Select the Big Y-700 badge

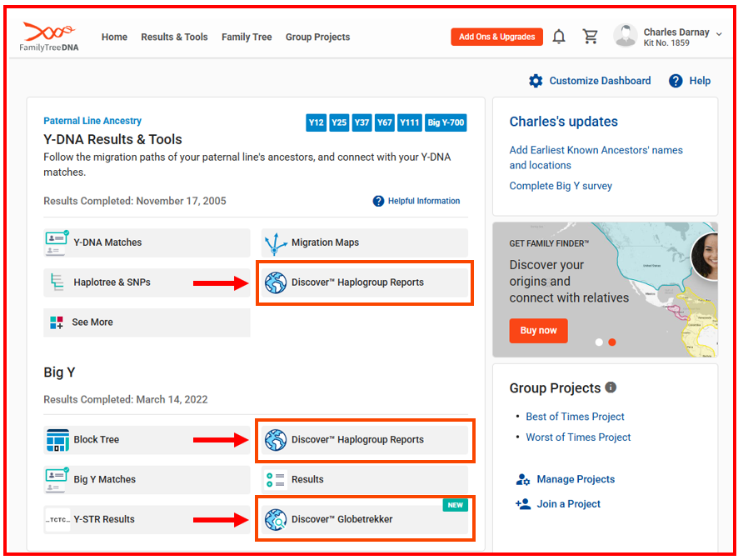tap(446, 122)
